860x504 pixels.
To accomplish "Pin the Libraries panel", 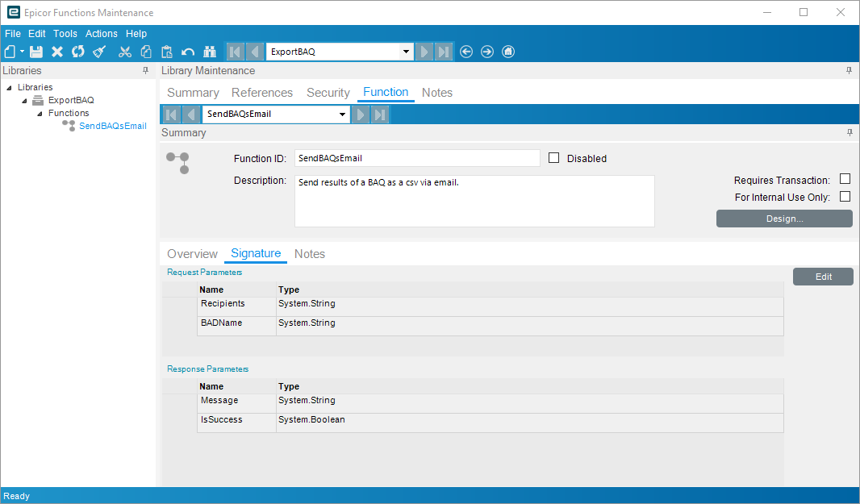I will tap(145, 70).
